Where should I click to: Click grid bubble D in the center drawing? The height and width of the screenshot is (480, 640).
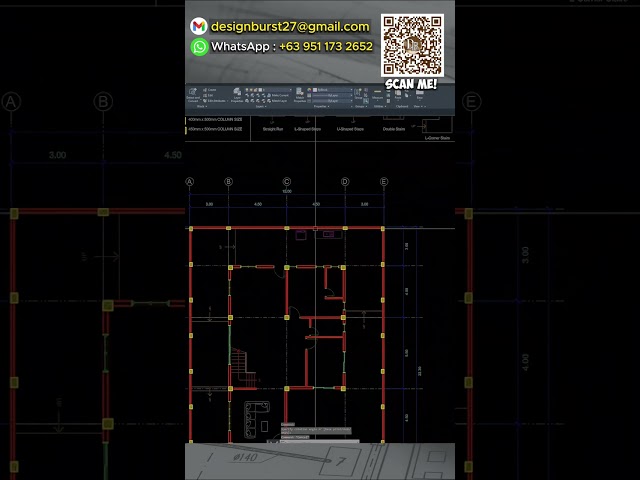tap(345, 182)
